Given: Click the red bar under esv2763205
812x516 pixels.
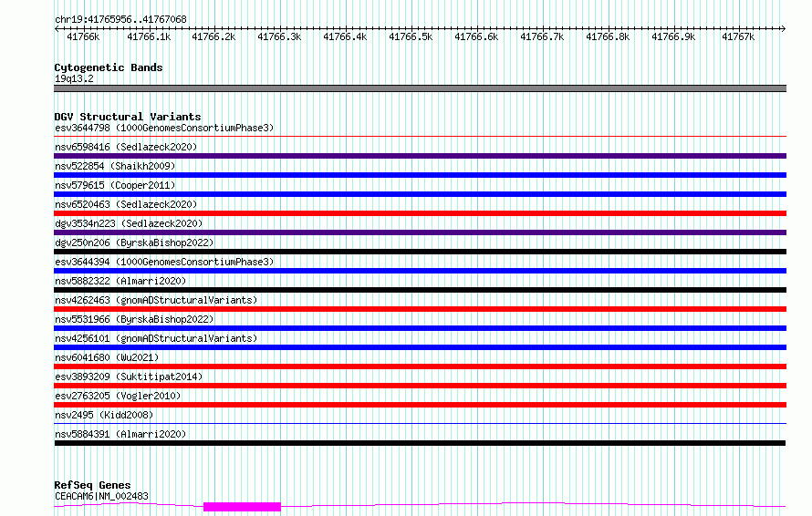Looking at the screenshot, I should (x=420, y=405).
